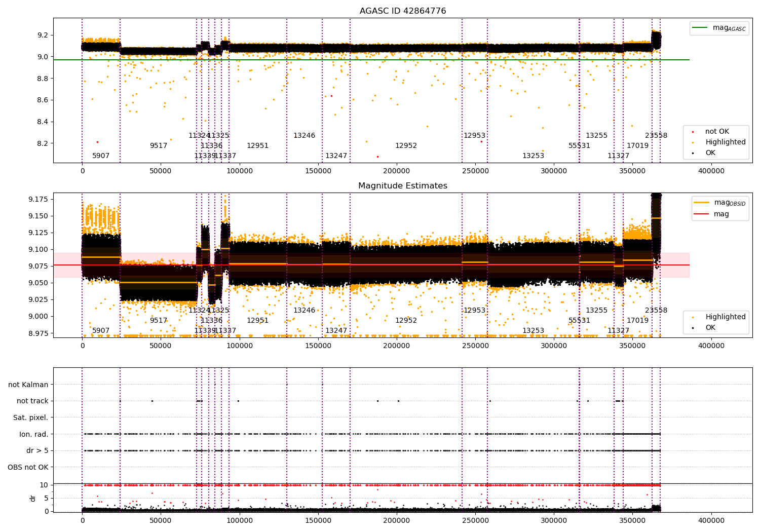Click OBSID label 13255 in AGASC ID plot
760x532 pixels.
click(597, 135)
